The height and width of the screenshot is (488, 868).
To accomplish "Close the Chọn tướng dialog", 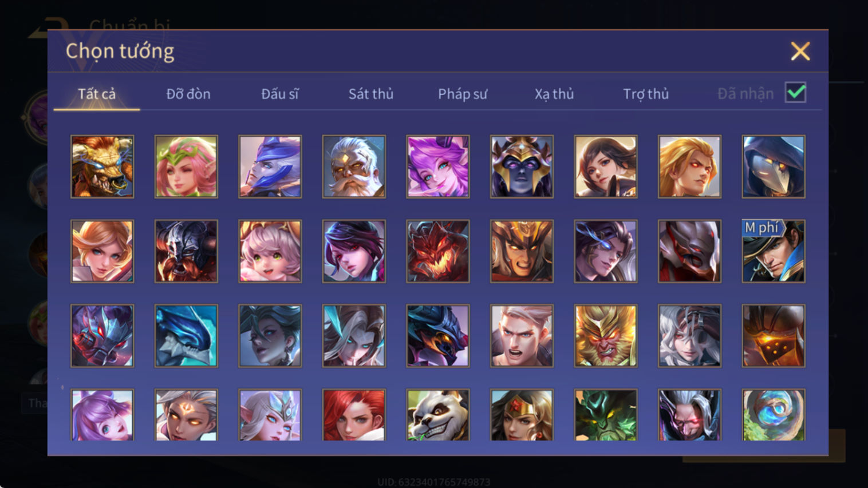I will 800,51.
